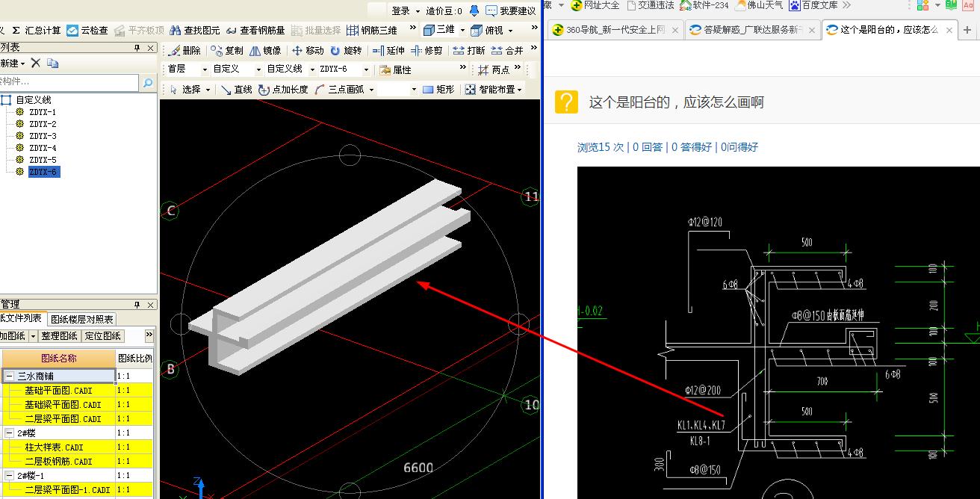980x499 pixels.
Task: Collapse the 2#楼-1 drawing group
Action: click(10, 475)
